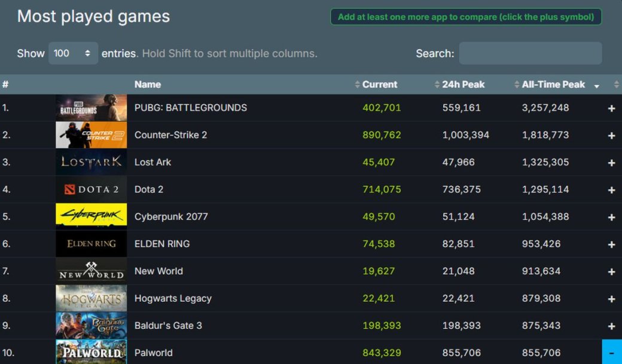Click the Most played games heading

coord(94,17)
